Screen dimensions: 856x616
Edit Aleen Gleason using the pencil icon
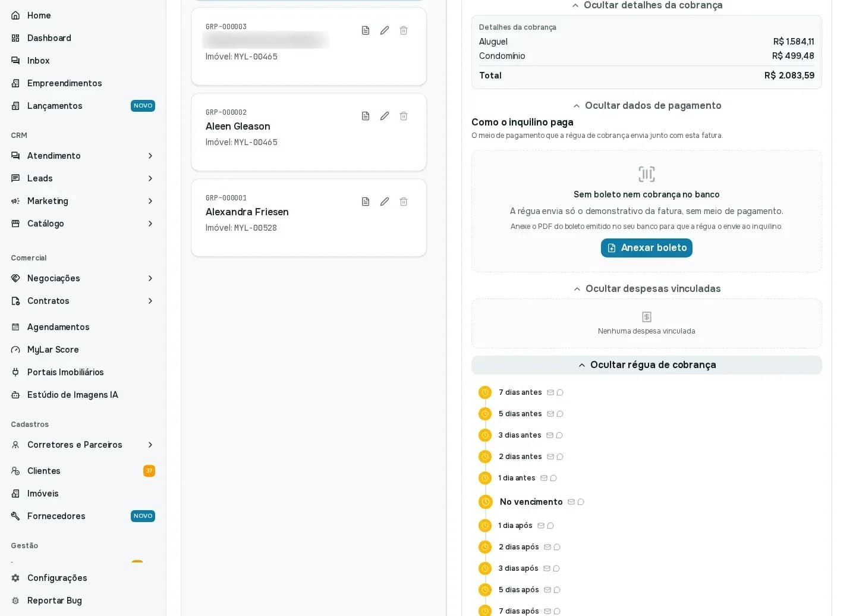pyautogui.click(x=385, y=116)
